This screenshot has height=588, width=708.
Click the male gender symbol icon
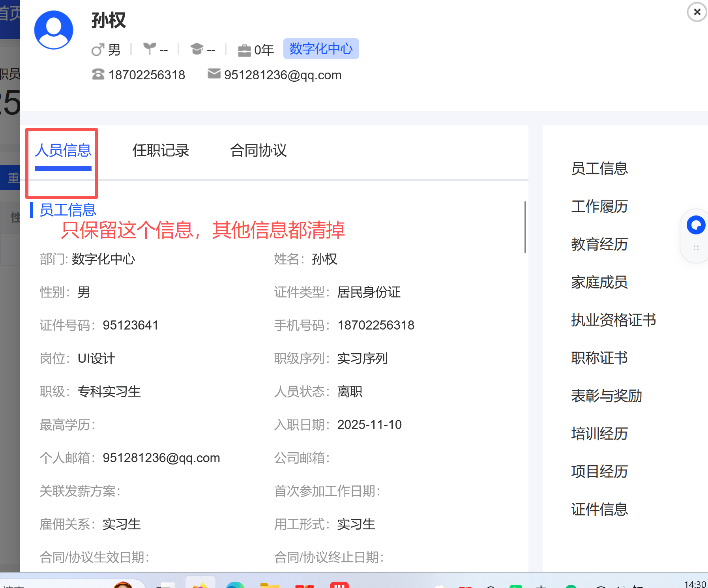click(x=98, y=50)
